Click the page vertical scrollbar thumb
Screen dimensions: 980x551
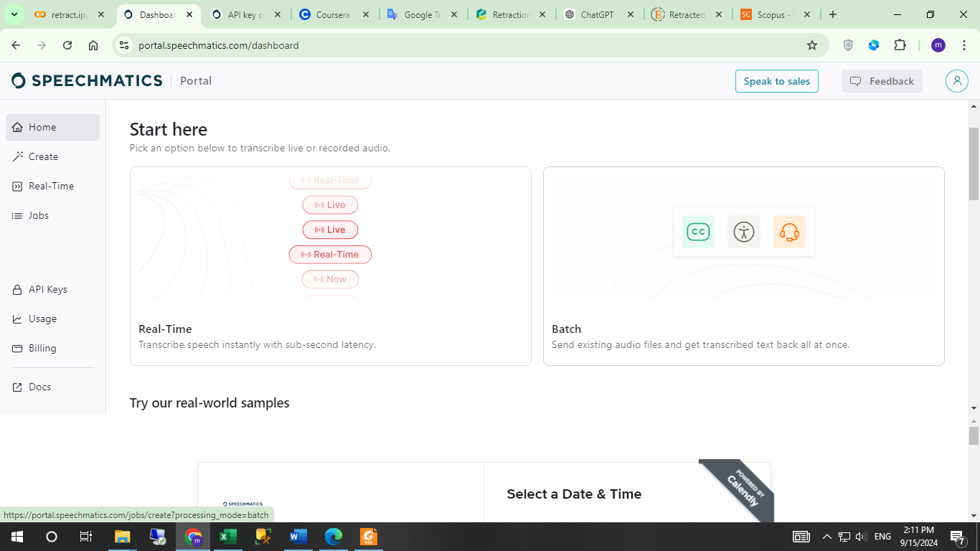tap(974, 164)
